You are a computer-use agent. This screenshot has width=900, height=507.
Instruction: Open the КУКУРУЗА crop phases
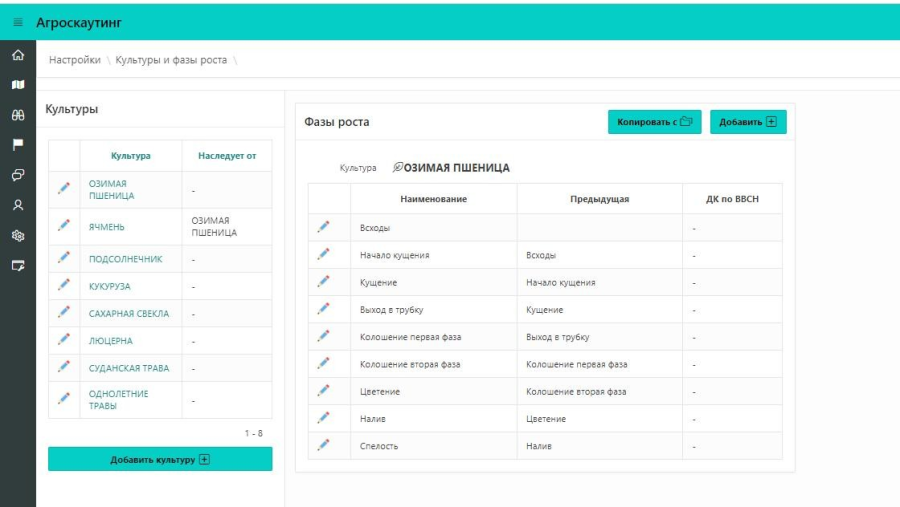coord(109,286)
